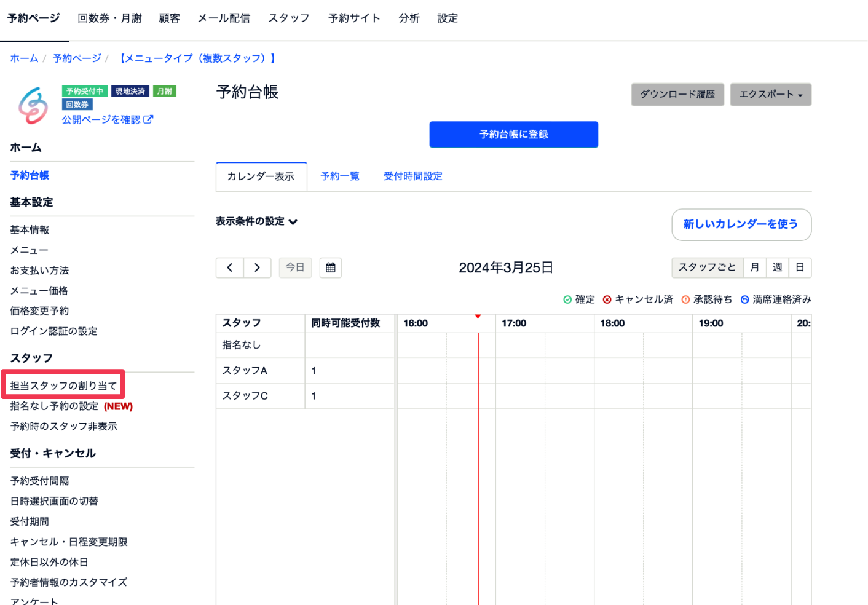
Task: Select the スタッフごと view
Action: pos(707,267)
